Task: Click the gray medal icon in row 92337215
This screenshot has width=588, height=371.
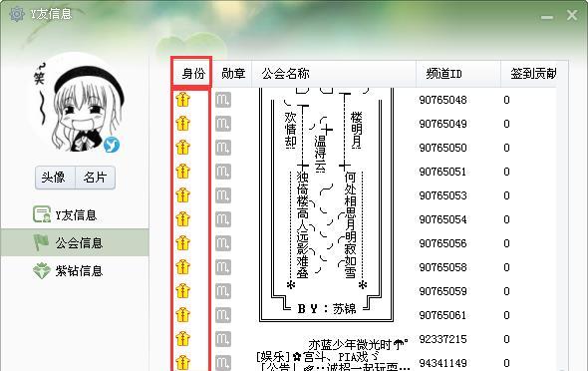Action: 223,339
